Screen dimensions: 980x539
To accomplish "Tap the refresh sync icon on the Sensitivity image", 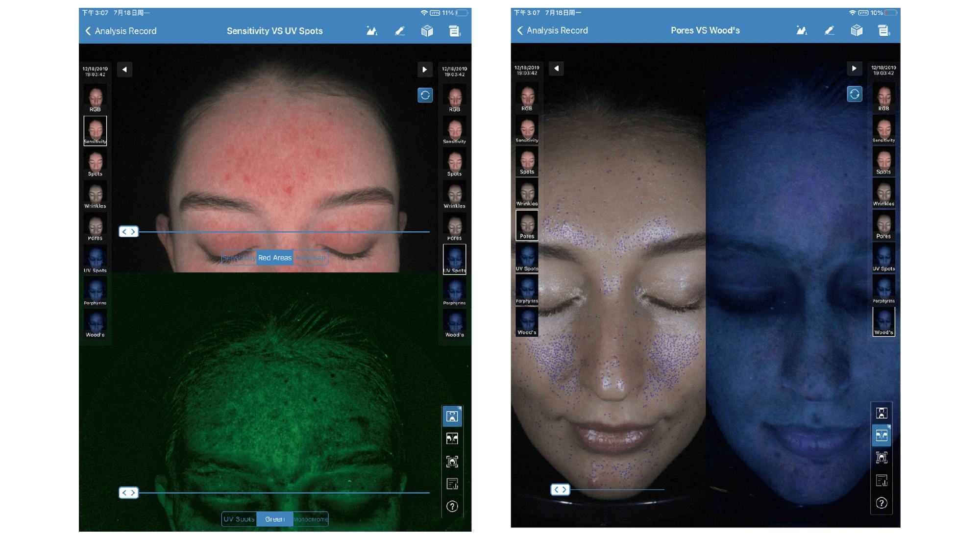I will click(425, 95).
